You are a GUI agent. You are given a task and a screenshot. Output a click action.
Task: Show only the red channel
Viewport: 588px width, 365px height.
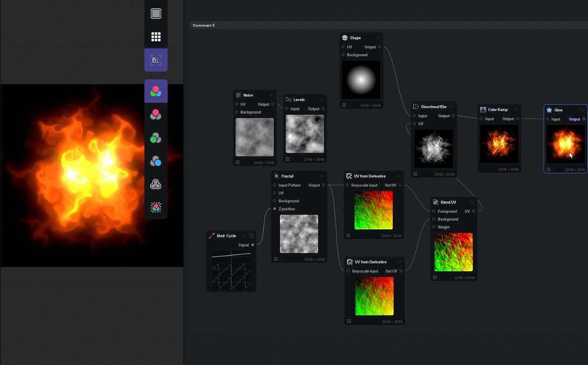coord(156,114)
